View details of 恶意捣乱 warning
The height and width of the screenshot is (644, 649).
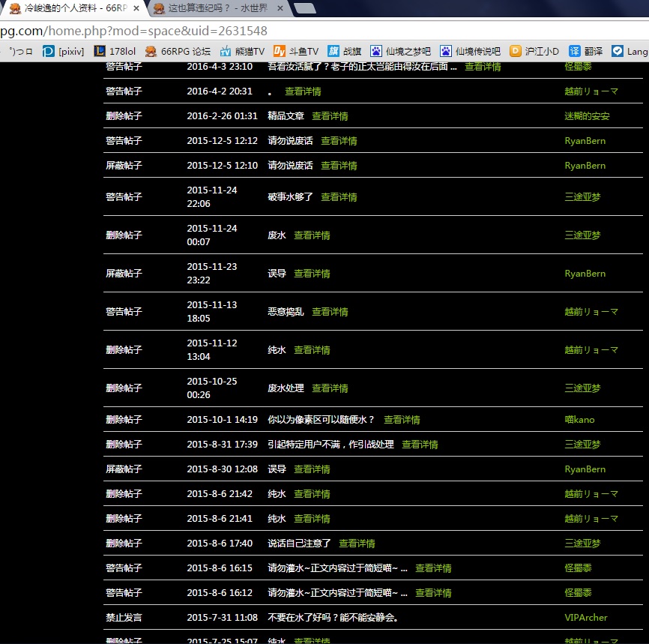[330, 312]
